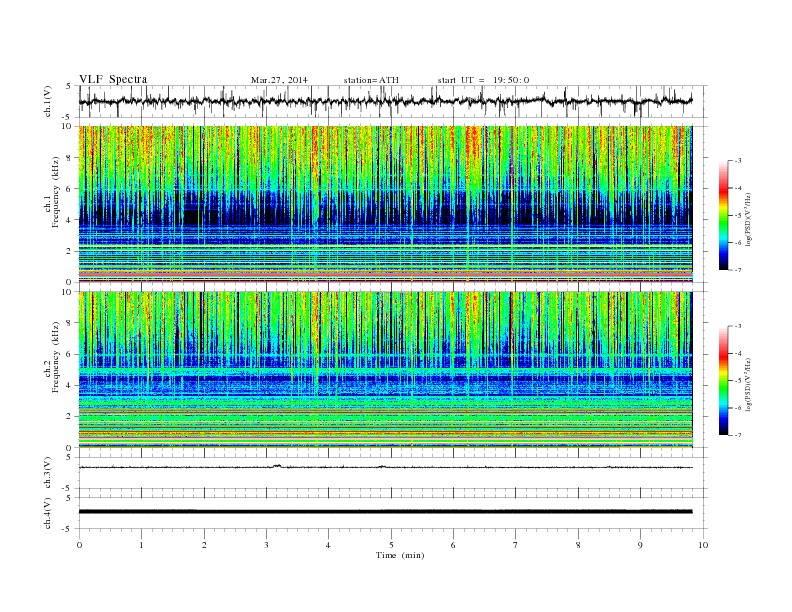Click time axis tick label "2"

[204, 545]
